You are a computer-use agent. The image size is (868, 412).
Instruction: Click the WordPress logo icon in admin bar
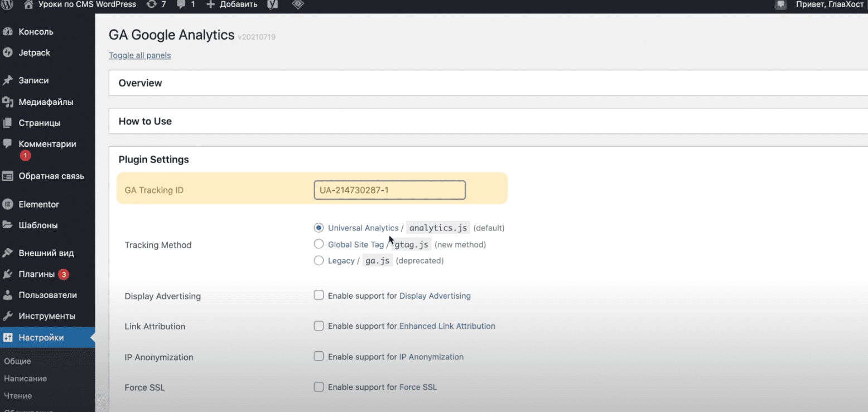[7, 4]
